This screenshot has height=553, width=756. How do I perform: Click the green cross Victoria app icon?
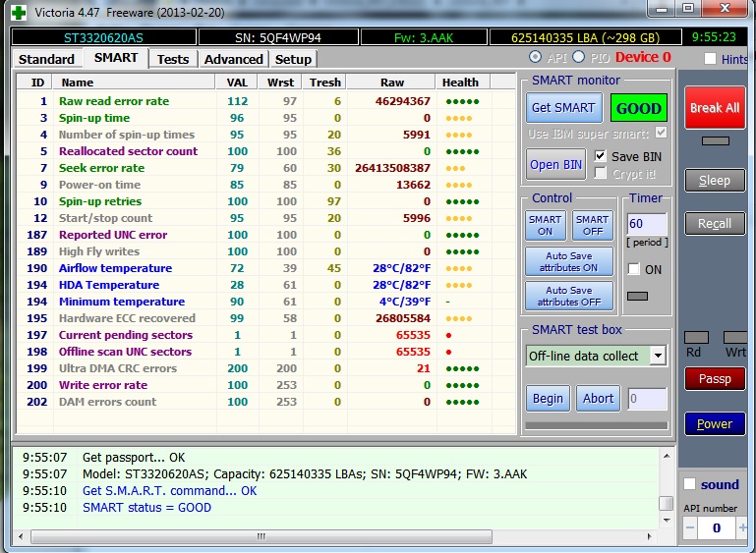[x=19, y=13]
